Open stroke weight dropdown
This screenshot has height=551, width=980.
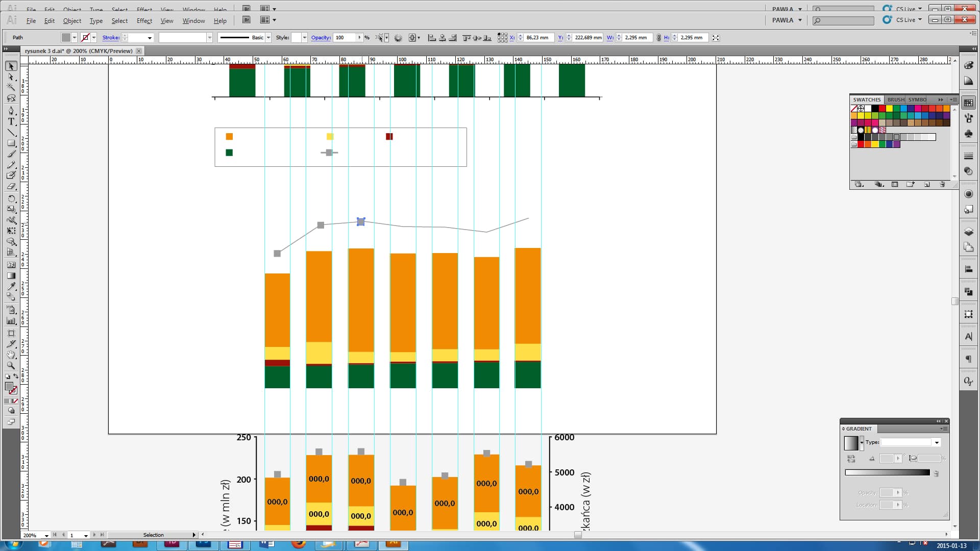(150, 38)
